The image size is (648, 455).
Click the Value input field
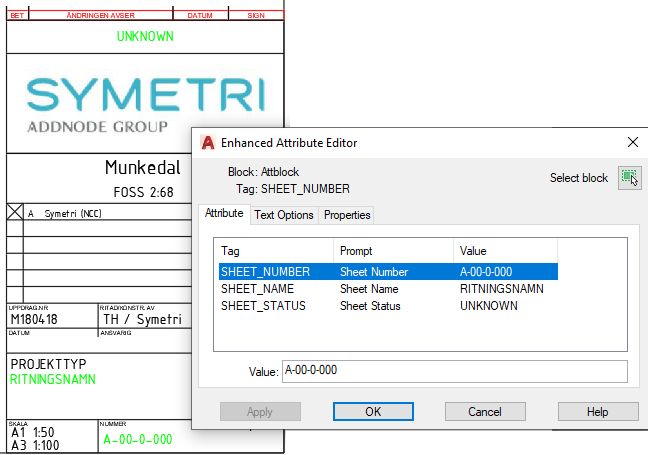click(x=455, y=371)
